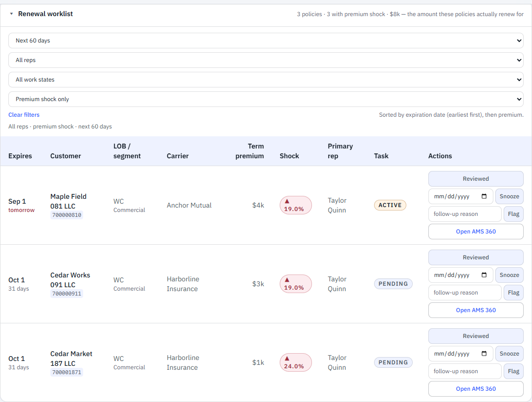Mark Maple Field 081 LLC as Reviewed

pos(476,179)
